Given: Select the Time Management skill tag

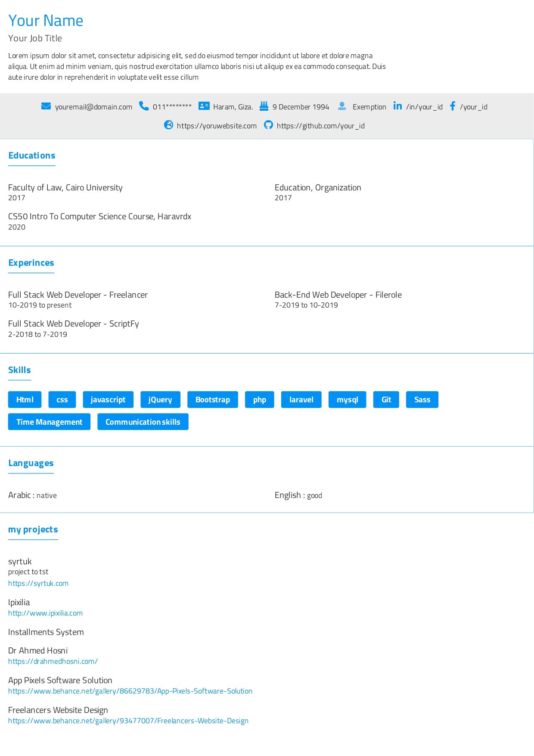Looking at the screenshot, I should [x=49, y=422].
